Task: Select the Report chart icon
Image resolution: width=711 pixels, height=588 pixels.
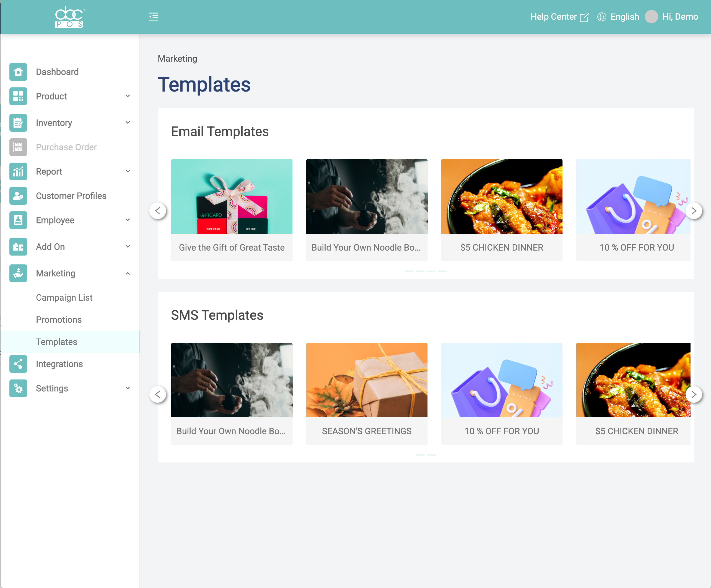Action: point(18,171)
